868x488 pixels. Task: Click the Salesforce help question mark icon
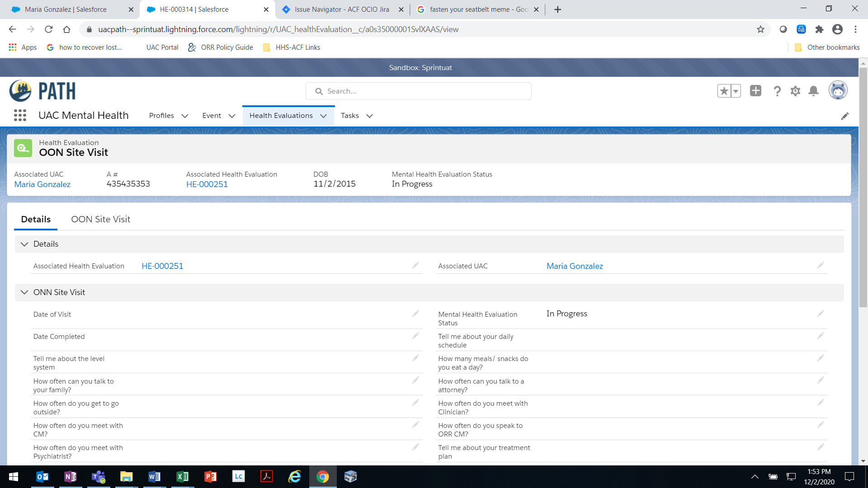[x=777, y=91]
